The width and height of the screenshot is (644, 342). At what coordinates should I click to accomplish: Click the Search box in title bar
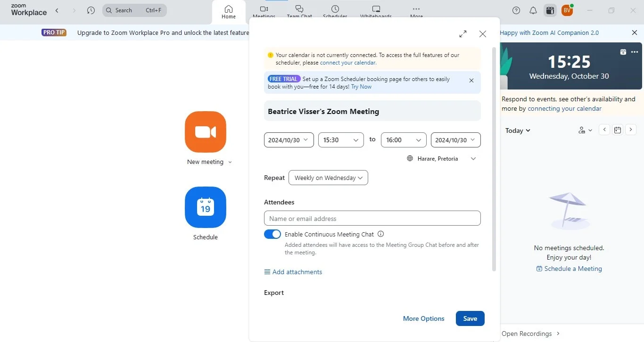[x=134, y=10]
